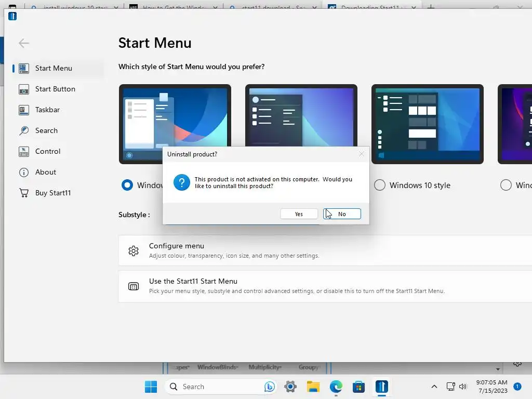
Task: Open the clock showing 9:07:05 AM
Action: pyautogui.click(x=491, y=387)
